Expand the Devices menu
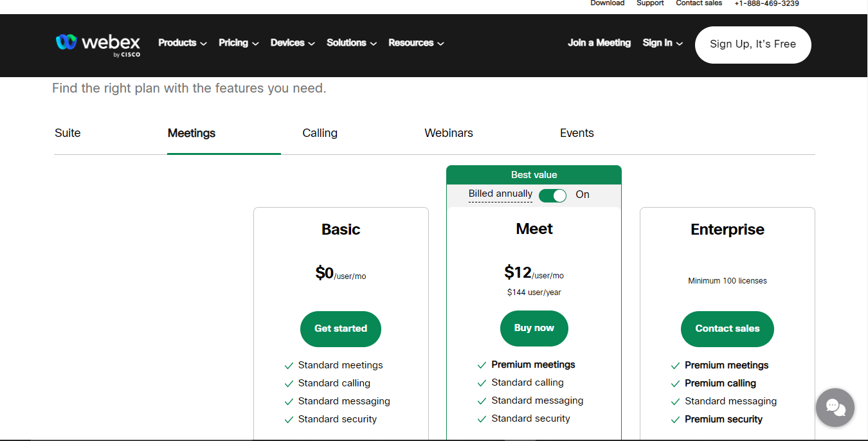 pos(293,43)
